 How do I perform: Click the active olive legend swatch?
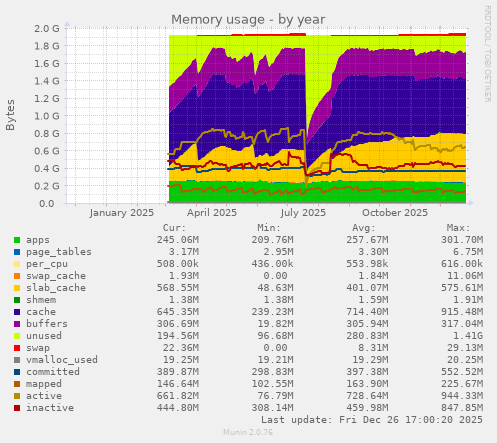pos(17,396)
